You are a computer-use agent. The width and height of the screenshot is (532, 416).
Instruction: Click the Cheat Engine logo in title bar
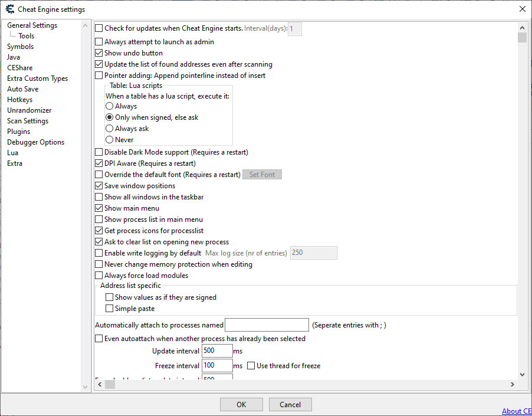(9, 9)
